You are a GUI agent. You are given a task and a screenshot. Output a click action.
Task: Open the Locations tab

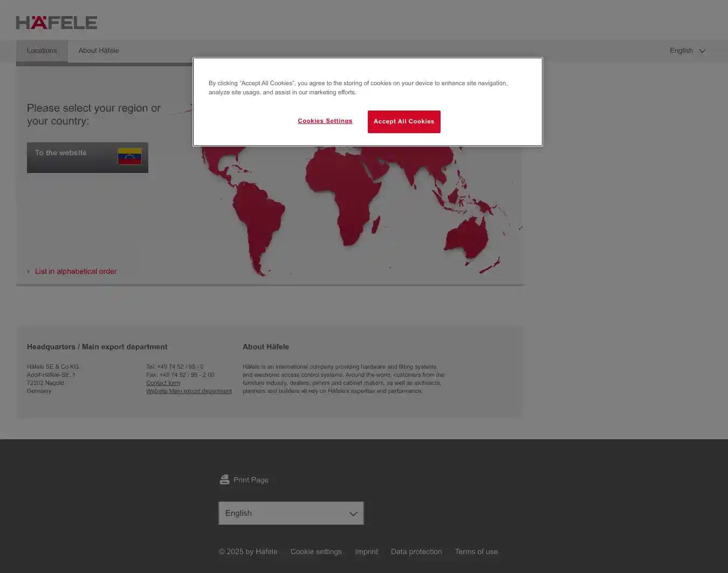pyautogui.click(x=42, y=51)
